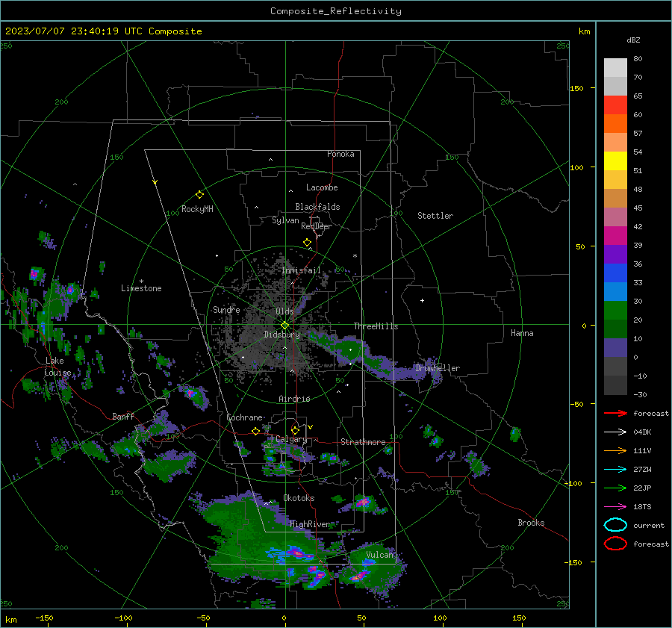Click the -150 tick on bottom axis
The width and height of the screenshot is (672, 628).
44,618
